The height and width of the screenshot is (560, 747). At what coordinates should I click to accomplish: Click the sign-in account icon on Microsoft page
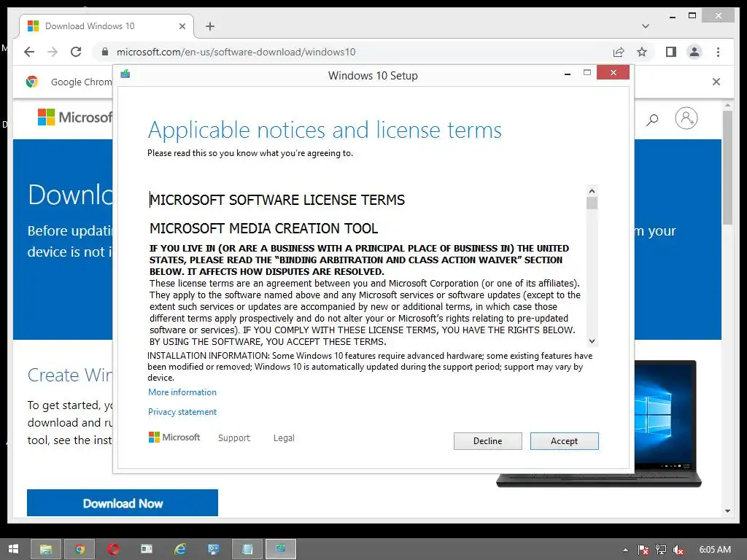tap(686, 118)
